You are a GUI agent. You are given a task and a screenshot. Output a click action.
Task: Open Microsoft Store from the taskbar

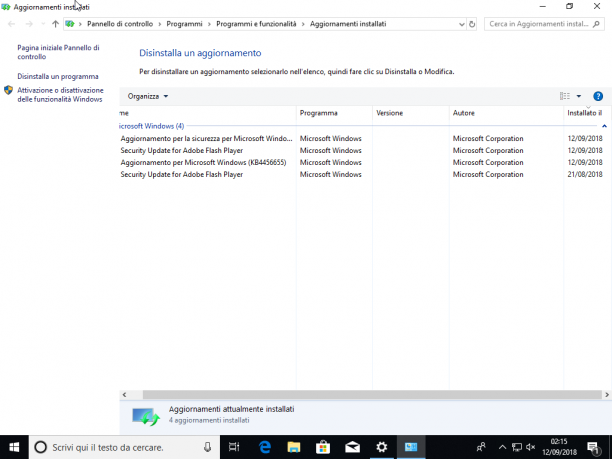pos(323,447)
